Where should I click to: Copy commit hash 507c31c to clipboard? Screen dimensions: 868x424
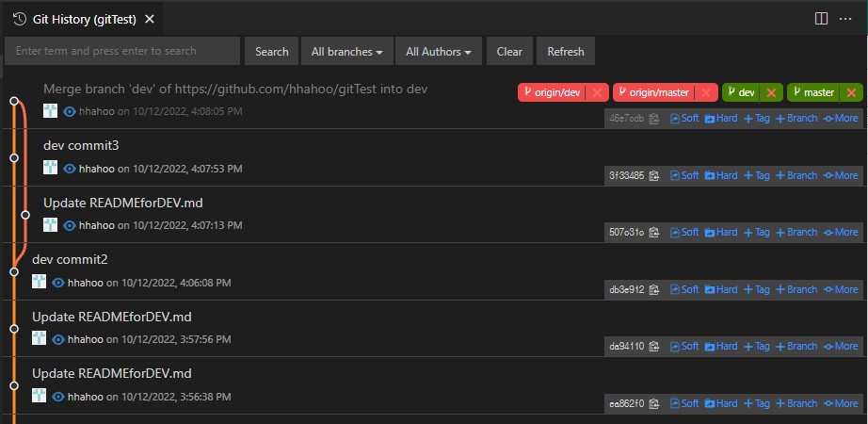click(653, 232)
